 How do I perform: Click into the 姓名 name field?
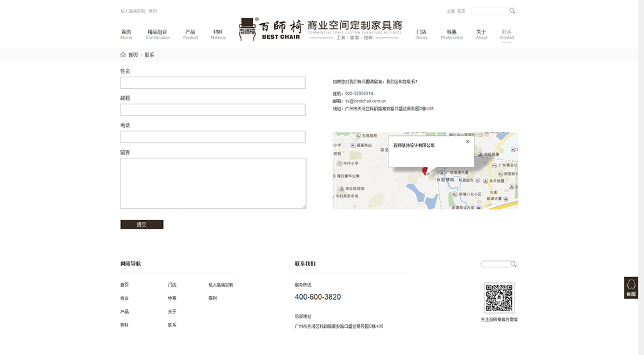pos(213,82)
